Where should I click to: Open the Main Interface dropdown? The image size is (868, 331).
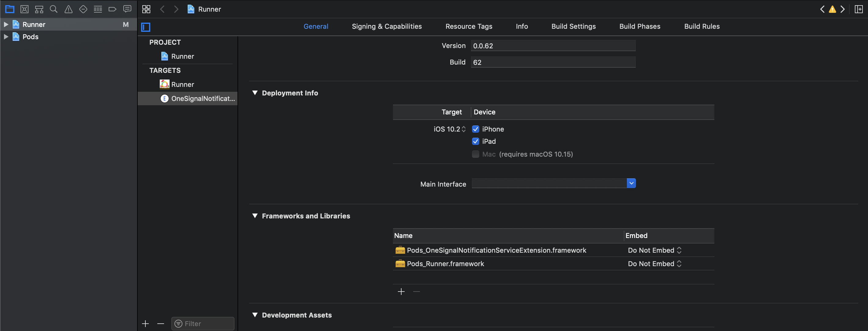pos(631,183)
